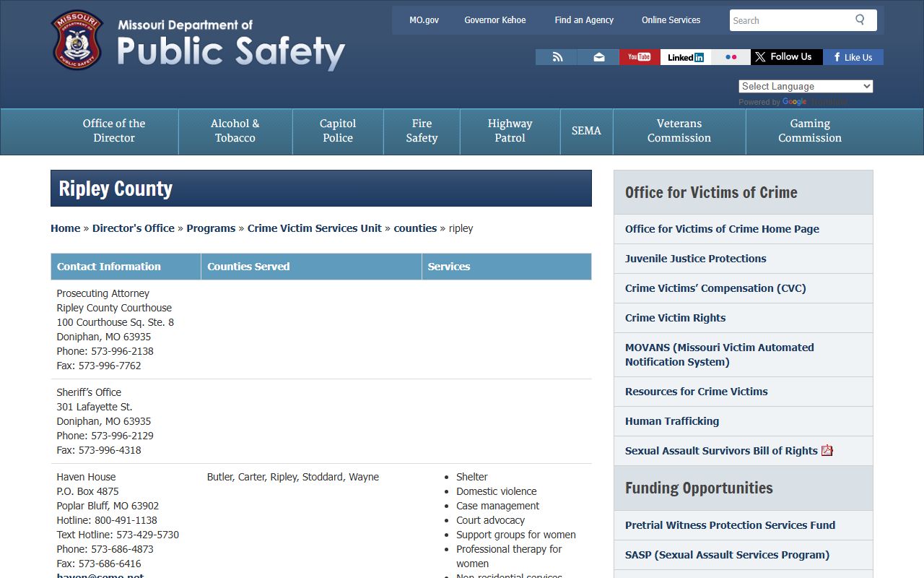Open the RSS feed icon
This screenshot has height=578, width=924.
click(x=557, y=57)
